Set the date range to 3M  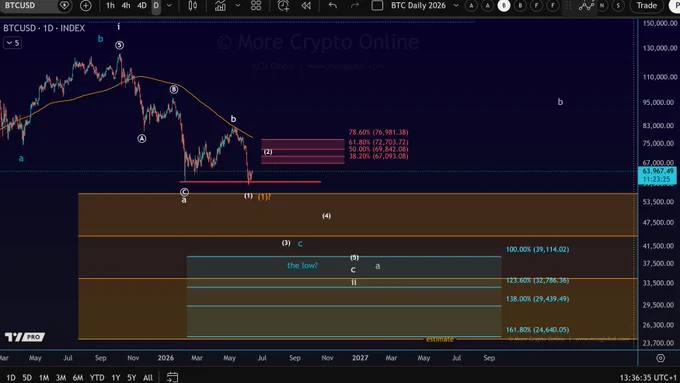point(61,377)
